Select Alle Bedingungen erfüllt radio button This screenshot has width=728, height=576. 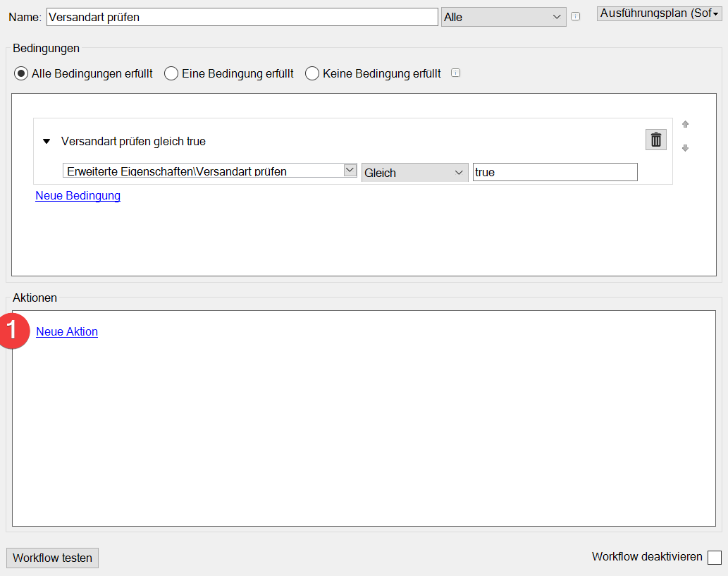(22, 73)
